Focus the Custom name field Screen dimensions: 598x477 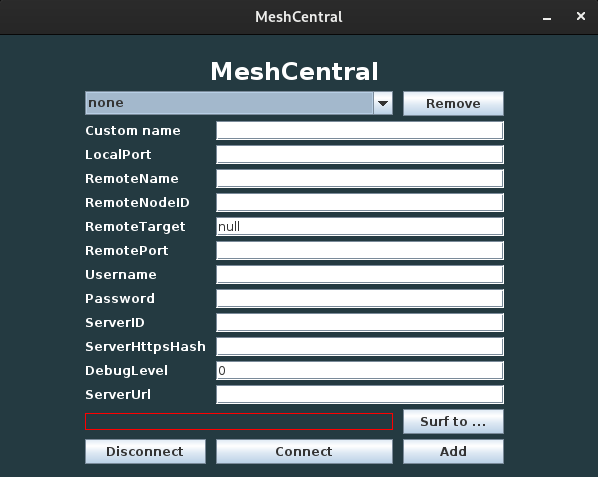[360, 131]
